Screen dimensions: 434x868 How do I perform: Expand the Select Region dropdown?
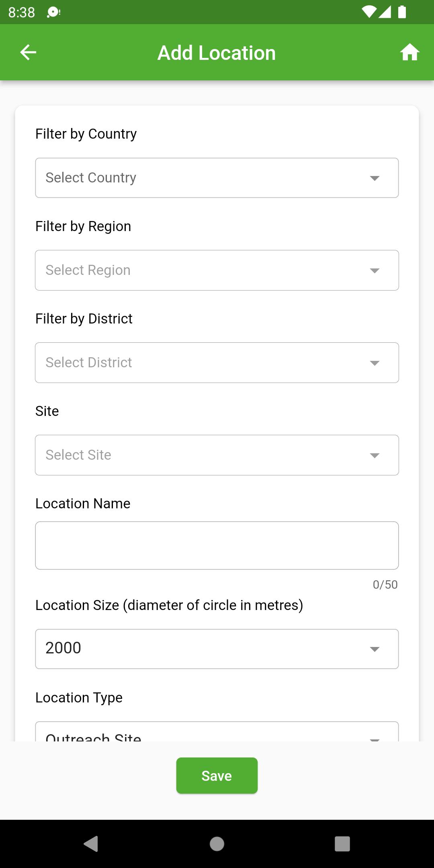(x=217, y=270)
